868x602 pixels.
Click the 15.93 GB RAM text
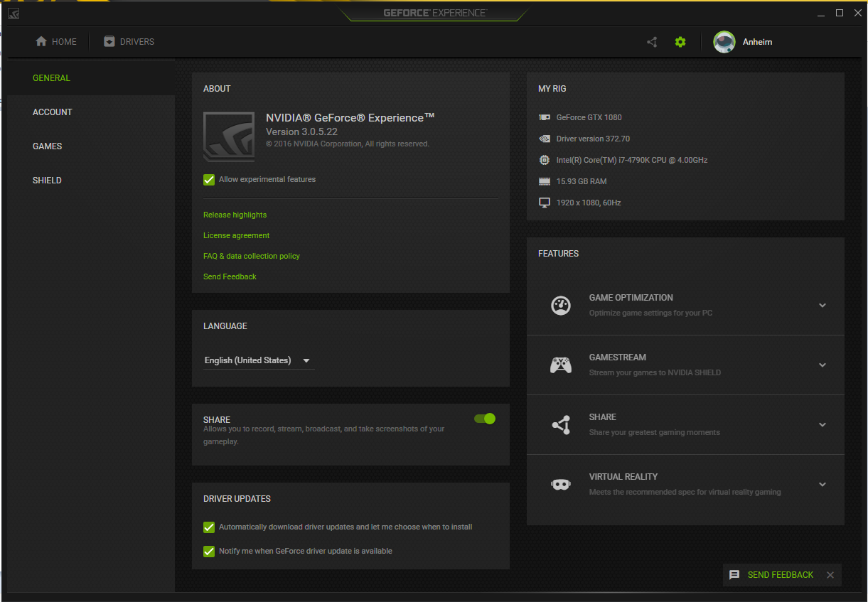pos(582,181)
